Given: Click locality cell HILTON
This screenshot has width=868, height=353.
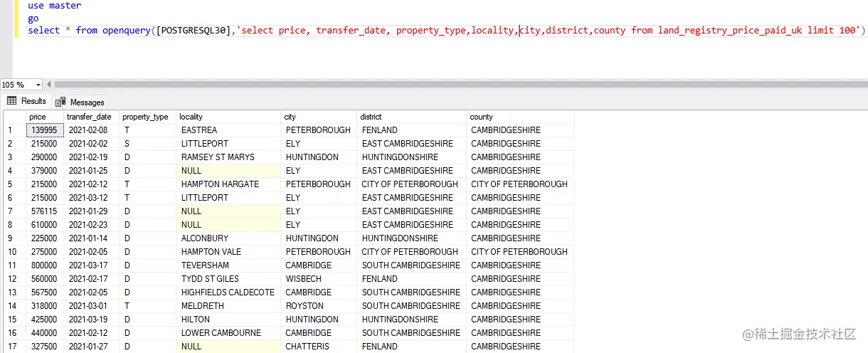Looking at the screenshot, I should click(228, 320).
